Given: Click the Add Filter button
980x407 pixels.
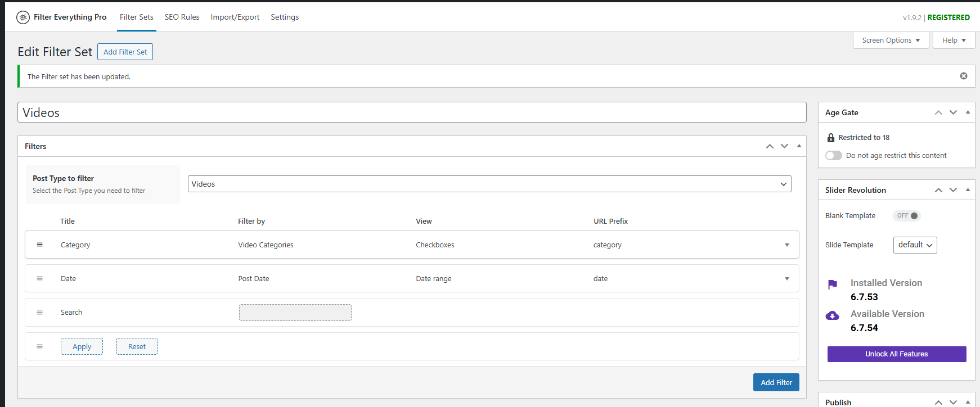Looking at the screenshot, I should 776,382.
